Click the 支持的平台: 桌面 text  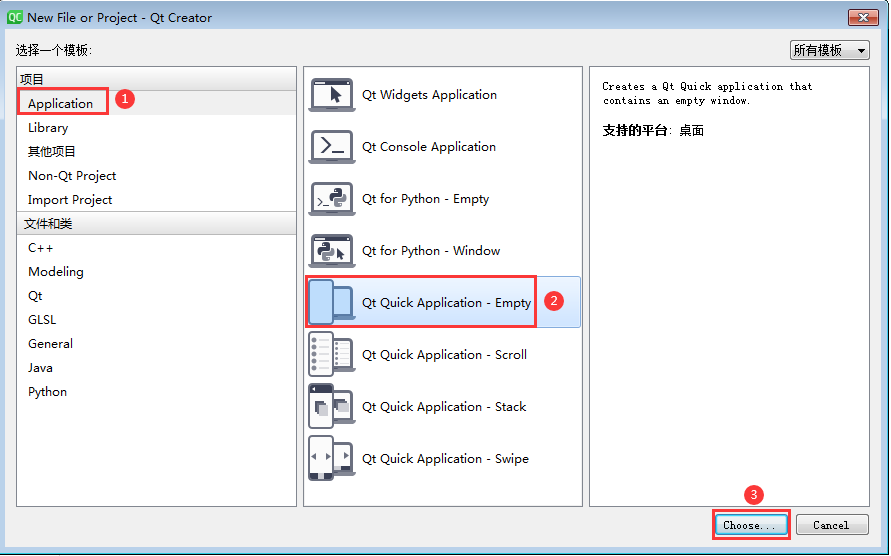coord(653,131)
